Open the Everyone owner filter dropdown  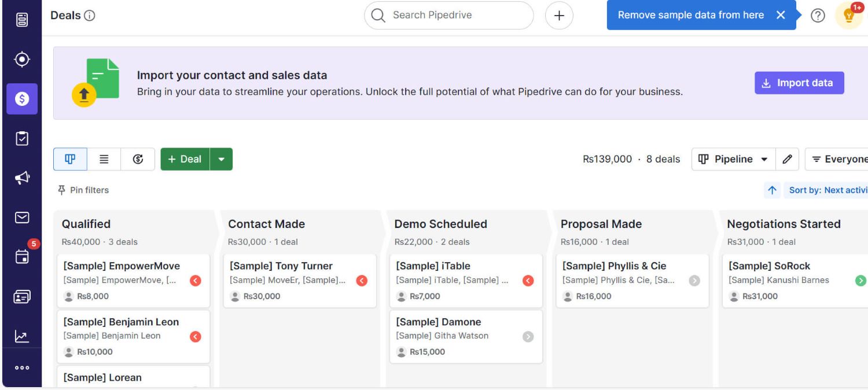pyautogui.click(x=837, y=159)
